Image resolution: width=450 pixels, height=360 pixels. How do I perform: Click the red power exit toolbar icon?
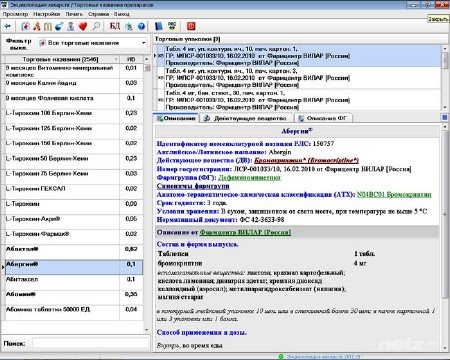[x=191, y=26]
